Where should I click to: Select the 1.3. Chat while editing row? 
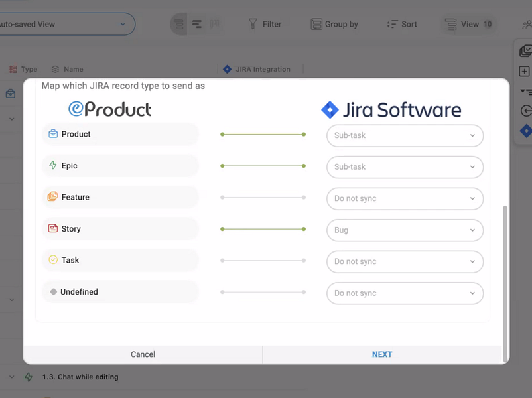pyautogui.click(x=80, y=377)
